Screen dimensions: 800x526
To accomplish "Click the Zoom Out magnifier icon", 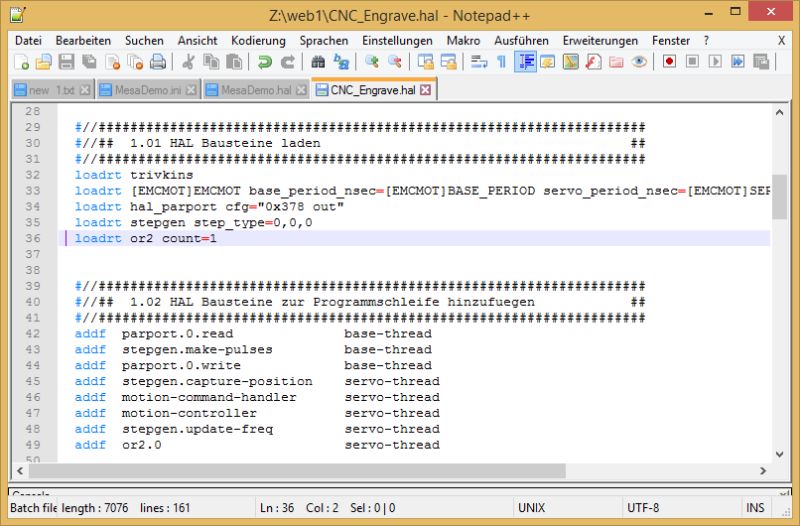I will [x=394, y=62].
